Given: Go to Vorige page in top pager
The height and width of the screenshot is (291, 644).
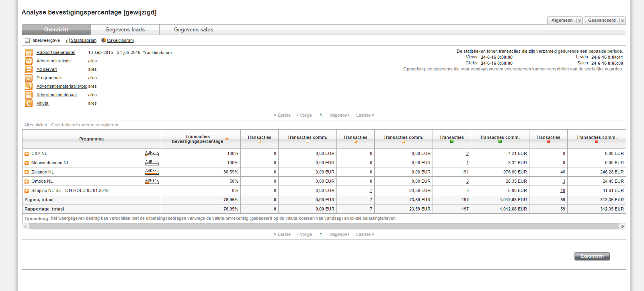Looking at the screenshot, I should [x=304, y=116].
